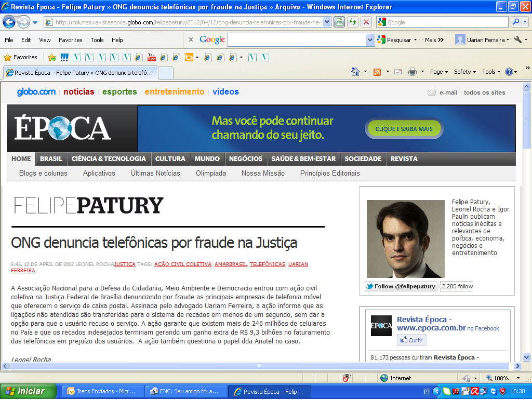The height and width of the screenshot is (399, 532).
Task: Close the Google Toolbar with its X
Action: 191,39
